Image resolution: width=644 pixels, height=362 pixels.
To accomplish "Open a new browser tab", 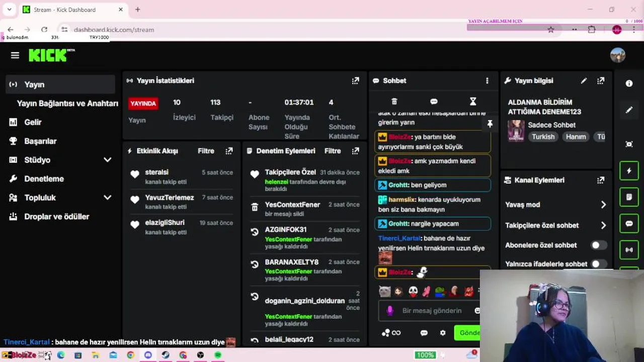I will (137, 9).
